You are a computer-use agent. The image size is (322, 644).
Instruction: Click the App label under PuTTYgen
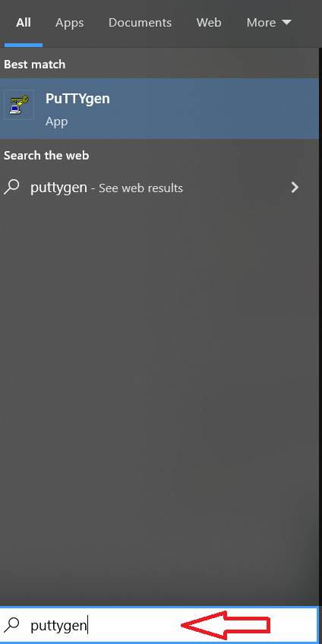(x=57, y=122)
